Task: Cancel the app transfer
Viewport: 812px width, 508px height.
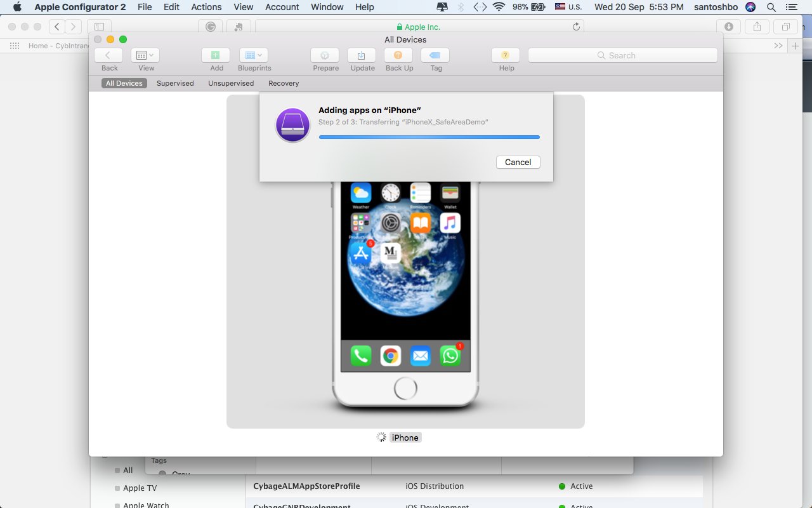Action: pos(518,162)
